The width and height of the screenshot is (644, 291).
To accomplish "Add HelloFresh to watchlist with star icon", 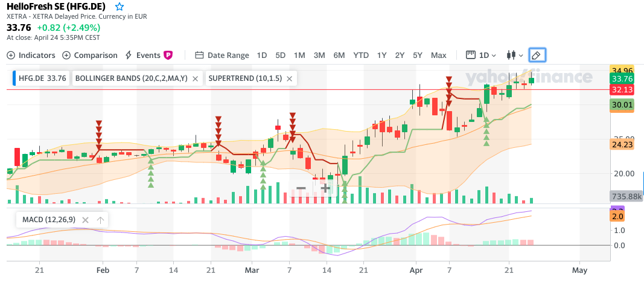I will [119, 7].
